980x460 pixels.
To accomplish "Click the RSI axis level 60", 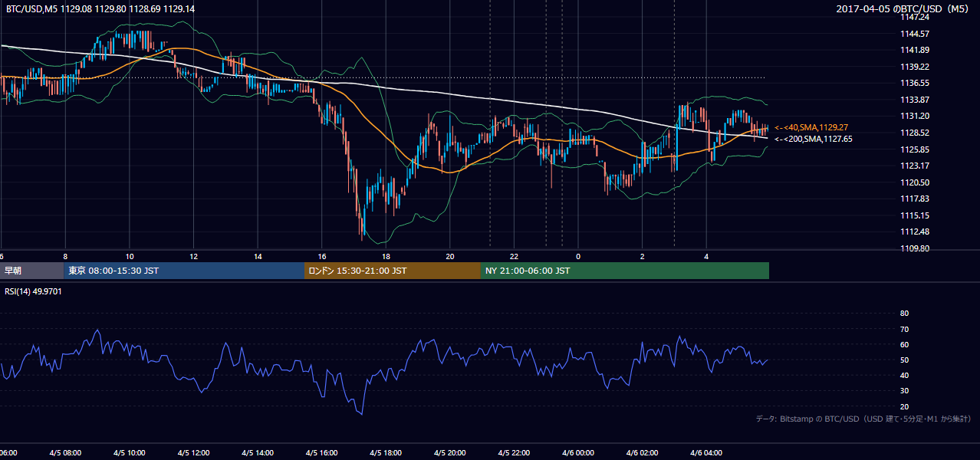I will [x=904, y=344].
